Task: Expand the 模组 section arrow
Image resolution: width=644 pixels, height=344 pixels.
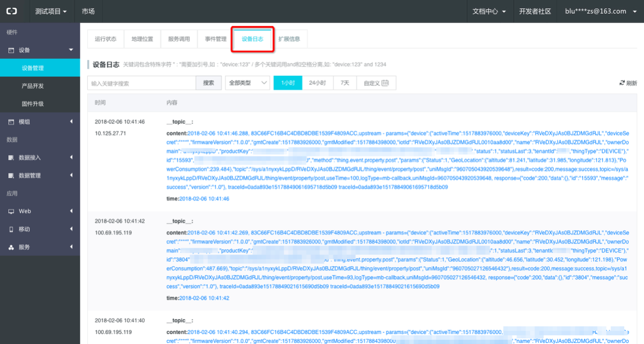Action: [71, 121]
